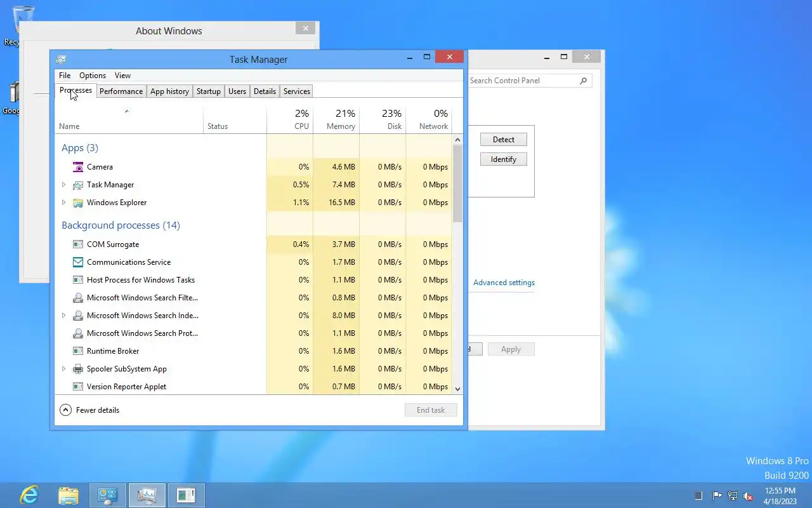Image resolution: width=812 pixels, height=508 pixels.
Task: Click the Version Reporter Applet icon
Action: coord(77,387)
